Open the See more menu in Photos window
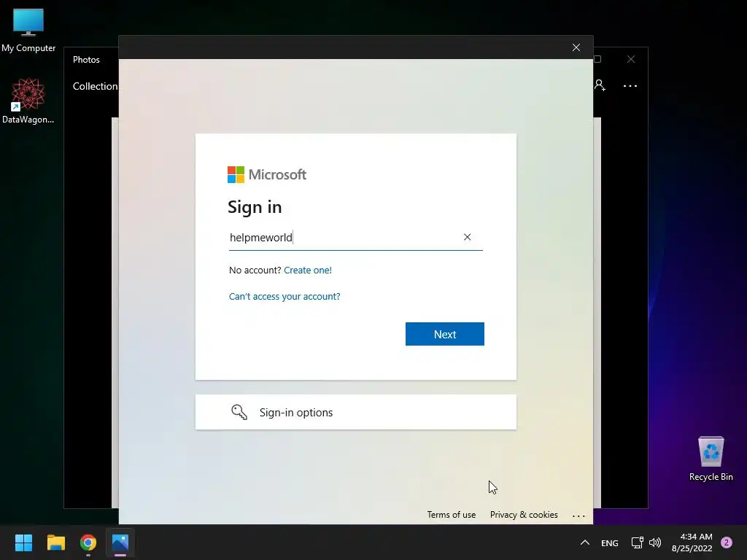This screenshot has height=560, width=747. [x=630, y=86]
